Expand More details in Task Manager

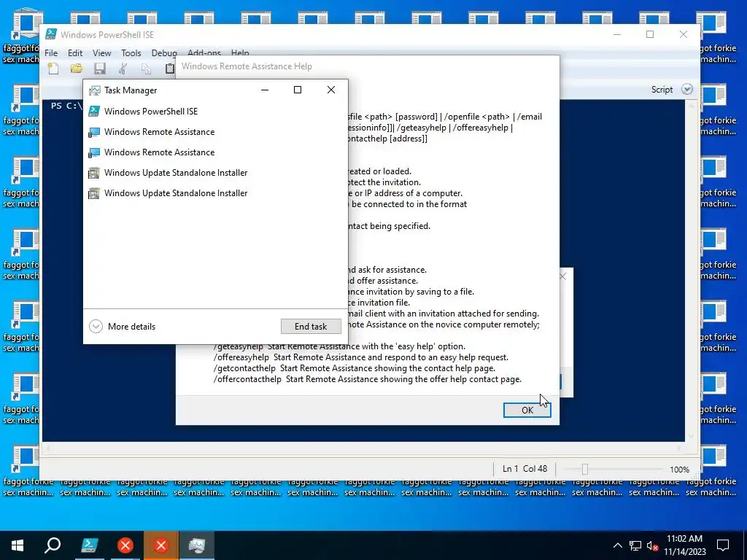pos(123,326)
